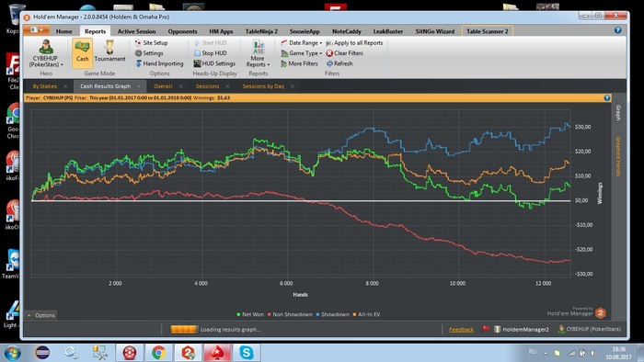Click the CYBEHUP (PokerStars) status bar entry
Viewport: 644px width, 362px height.
(590, 329)
